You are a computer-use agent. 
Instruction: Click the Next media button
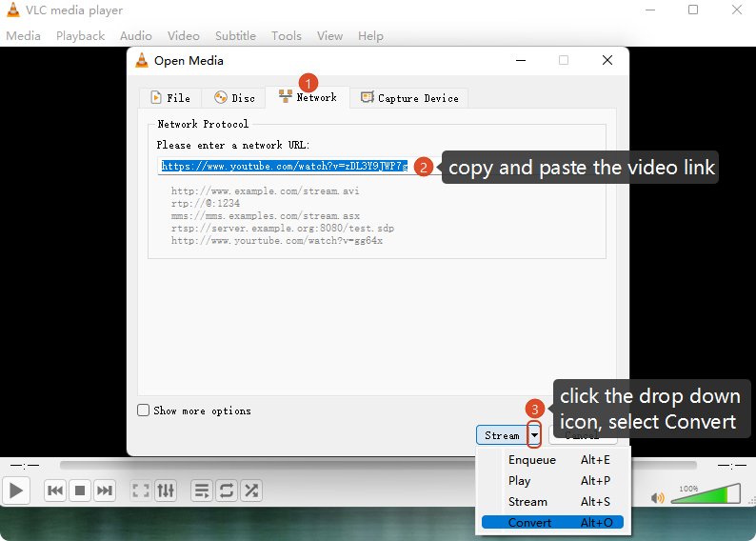pos(105,491)
